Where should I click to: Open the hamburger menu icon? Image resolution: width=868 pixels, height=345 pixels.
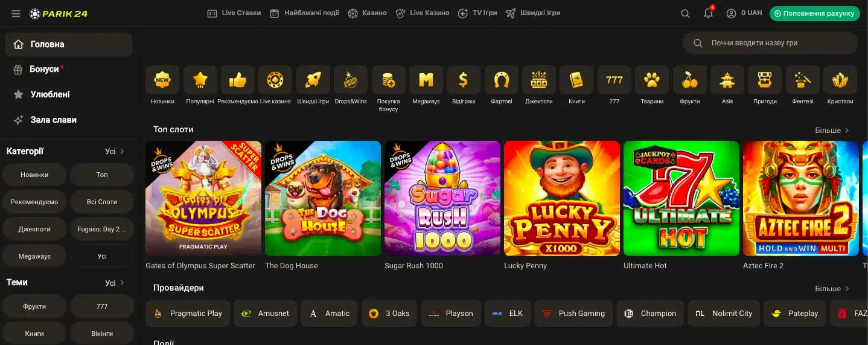point(16,13)
